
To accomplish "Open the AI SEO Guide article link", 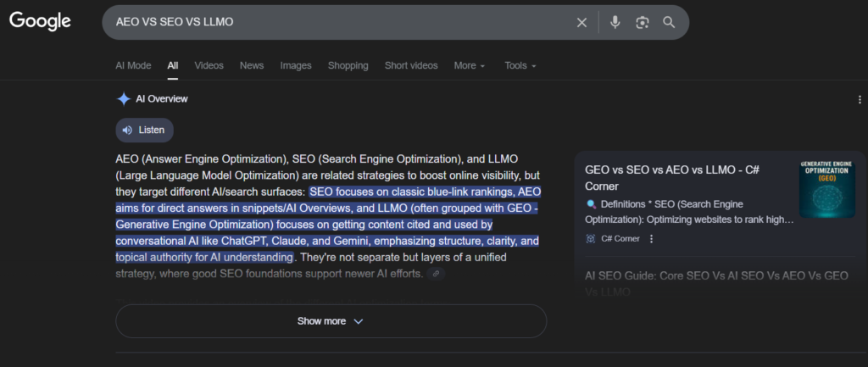I will point(716,283).
